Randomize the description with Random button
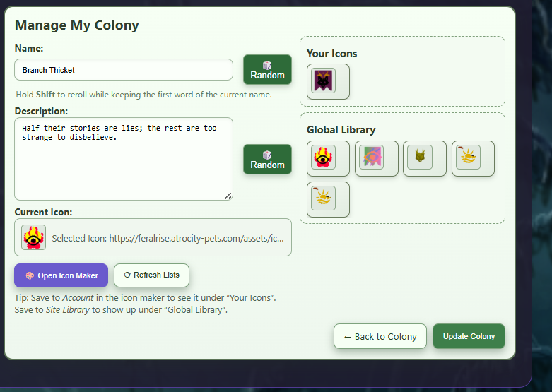 (x=267, y=159)
